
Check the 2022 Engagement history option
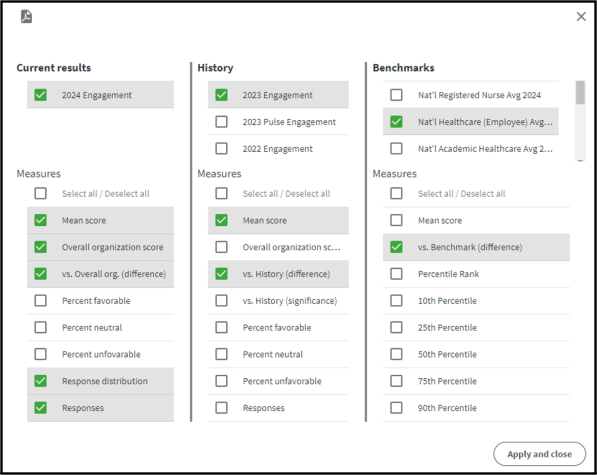pos(221,148)
